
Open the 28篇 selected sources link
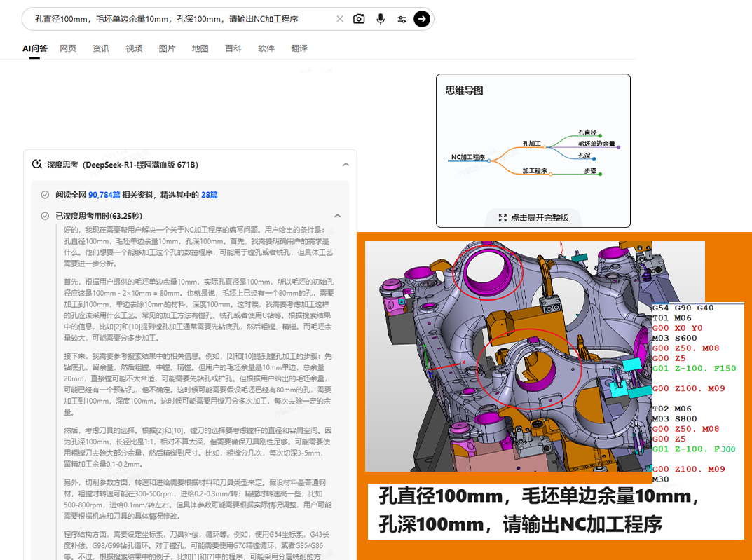209,195
